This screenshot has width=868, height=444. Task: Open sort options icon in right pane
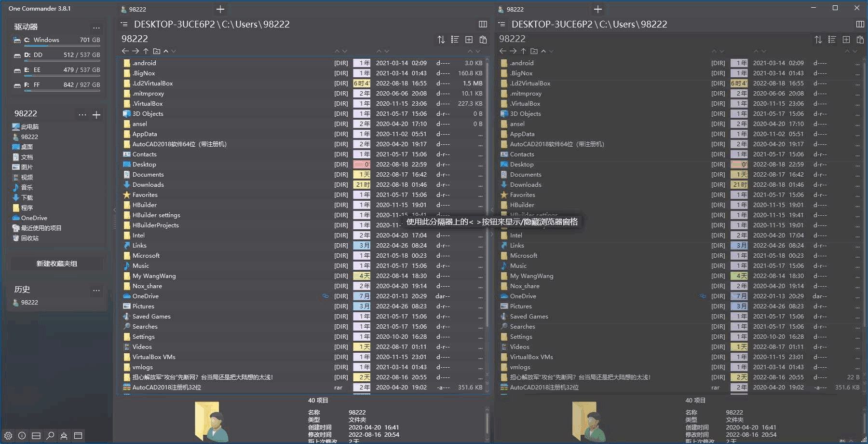(x=818, y=40)
